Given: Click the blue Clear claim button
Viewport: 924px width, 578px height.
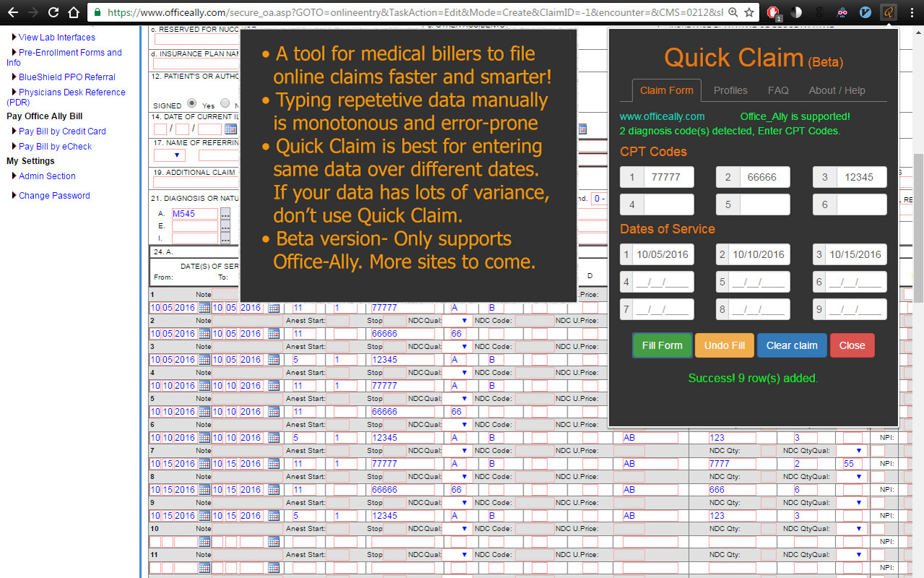Looking at the screenshot, I should pyautogui.click(x=792, y=345).
